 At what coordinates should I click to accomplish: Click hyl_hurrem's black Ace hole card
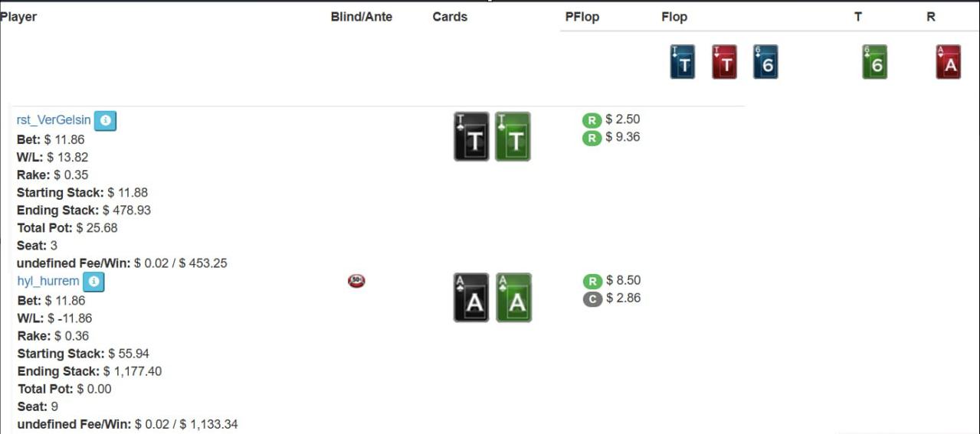point(471,298)
